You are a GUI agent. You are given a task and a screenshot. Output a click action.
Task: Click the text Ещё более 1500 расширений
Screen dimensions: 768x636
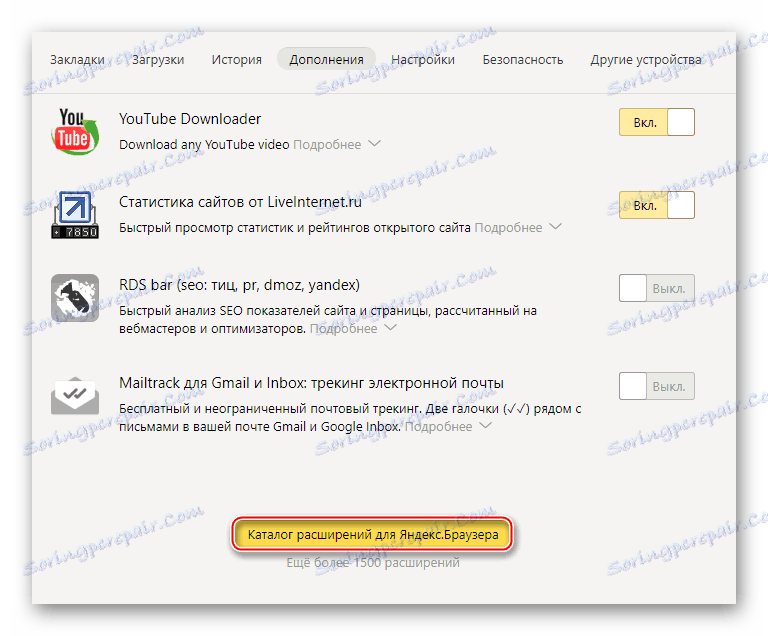[373, 563]
